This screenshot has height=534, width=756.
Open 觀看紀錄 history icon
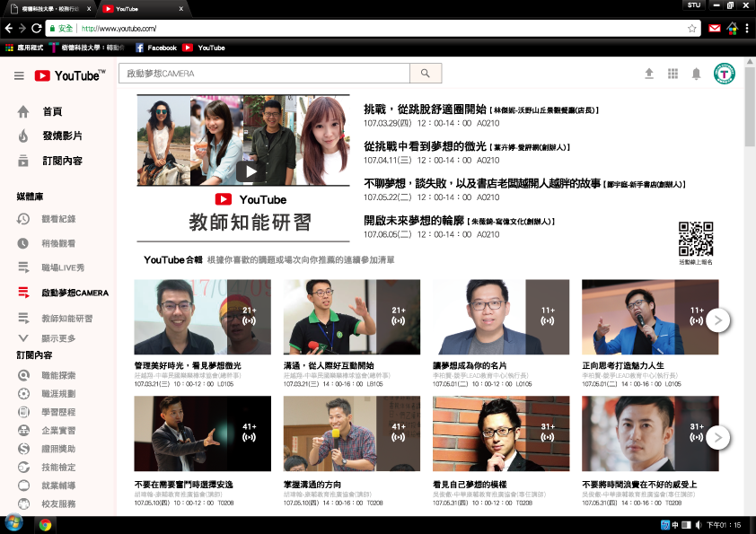coord(23,219)
